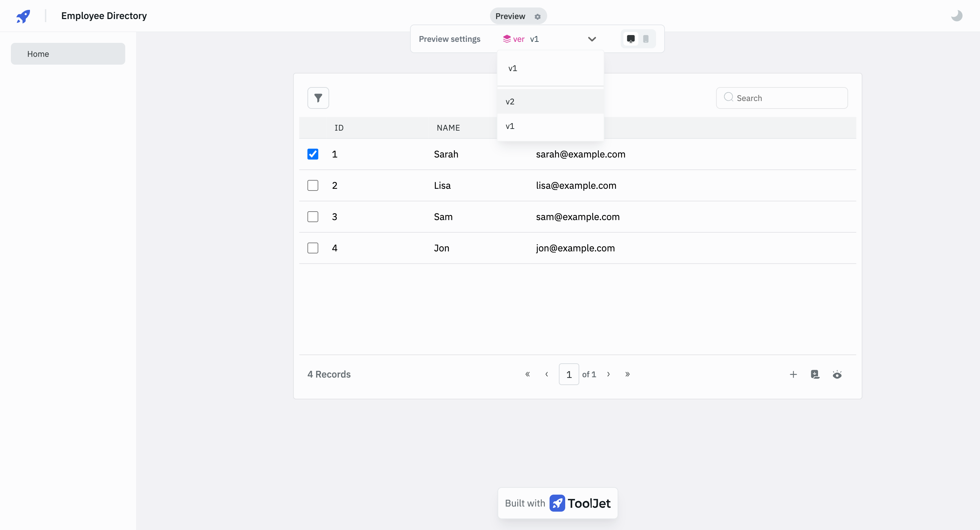Choose v1 option below v2 in list

[510, 126]
